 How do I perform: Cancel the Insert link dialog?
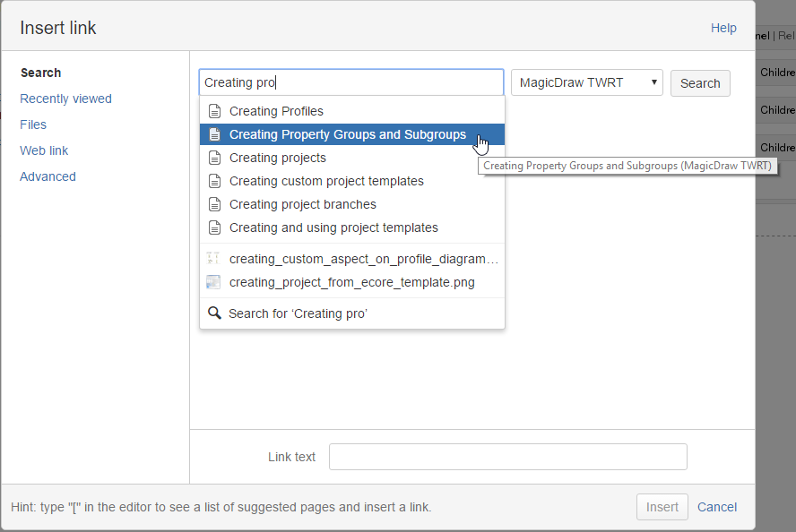click(717, 507)
